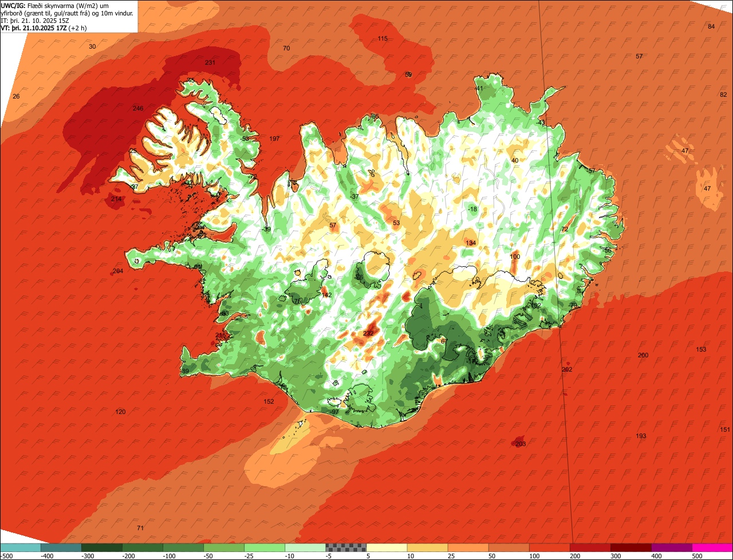The image size is (733, 560).
Task: Click the map value 134
Action: [x=471, y=243]
